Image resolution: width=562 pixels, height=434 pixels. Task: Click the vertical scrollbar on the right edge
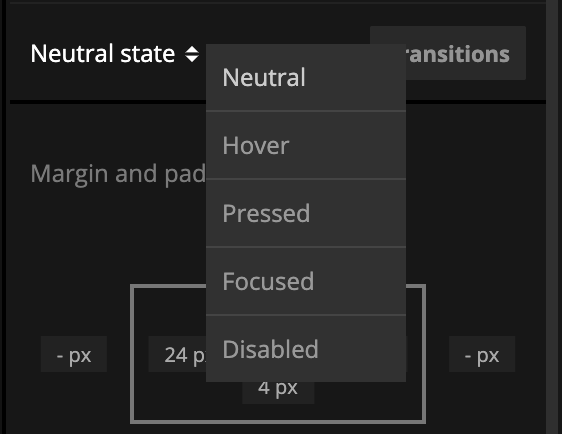pos(553,217)
